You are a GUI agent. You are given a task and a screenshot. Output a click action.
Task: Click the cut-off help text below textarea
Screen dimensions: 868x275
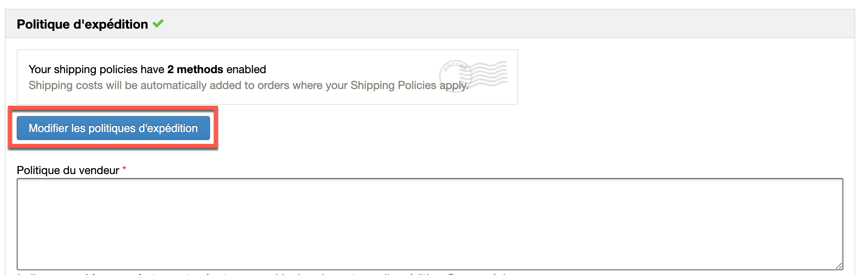[x=263, y=273]
